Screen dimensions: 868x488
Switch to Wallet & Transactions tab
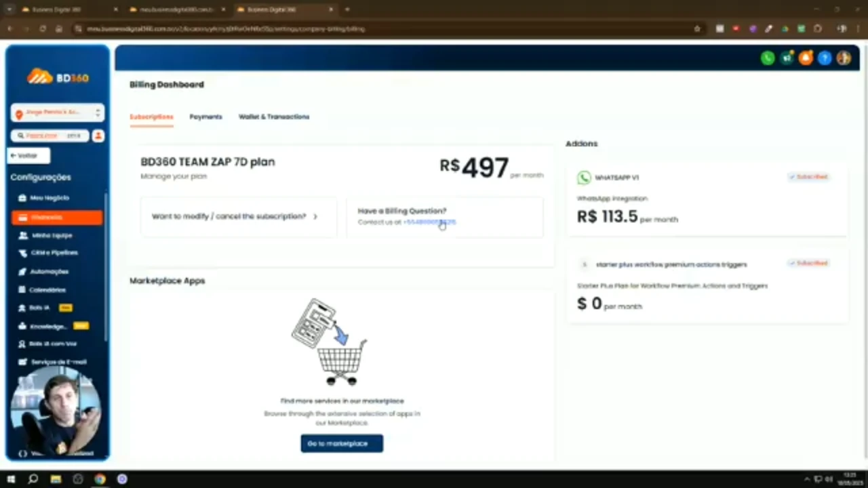coord(274,117)
